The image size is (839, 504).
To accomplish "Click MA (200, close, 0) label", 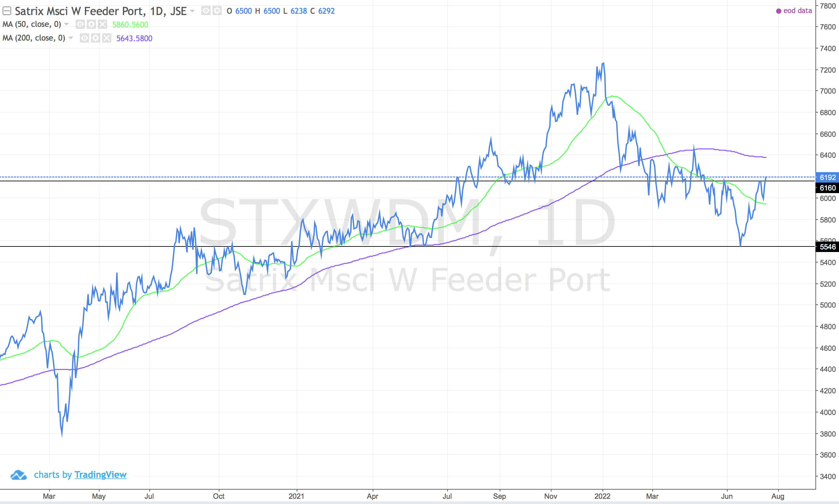I will (x=34, y=38).
